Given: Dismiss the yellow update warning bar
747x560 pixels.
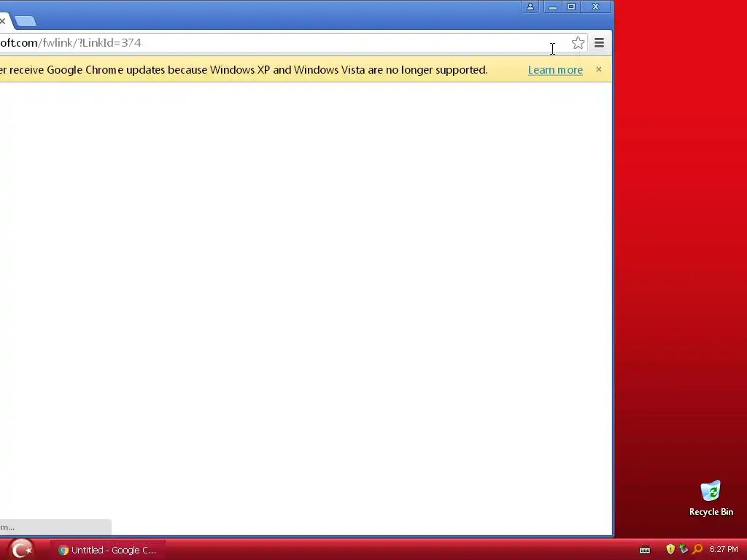Looking at the screenshot, I should [x=598, y=69].
